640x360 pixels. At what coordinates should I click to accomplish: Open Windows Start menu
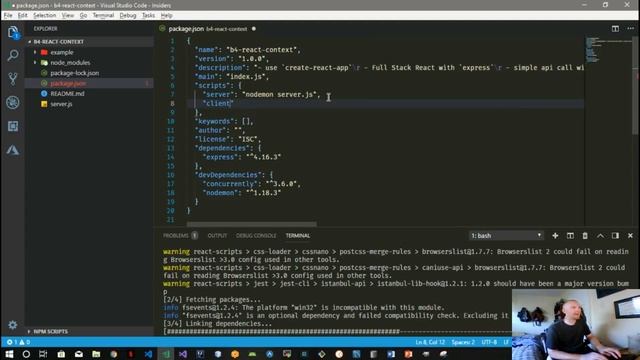pyautogui.click(x=9, y=354)
